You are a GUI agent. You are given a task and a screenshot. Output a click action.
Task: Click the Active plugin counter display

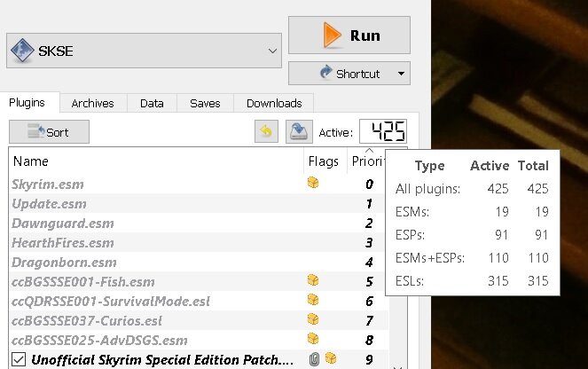[x=383, y=131]
